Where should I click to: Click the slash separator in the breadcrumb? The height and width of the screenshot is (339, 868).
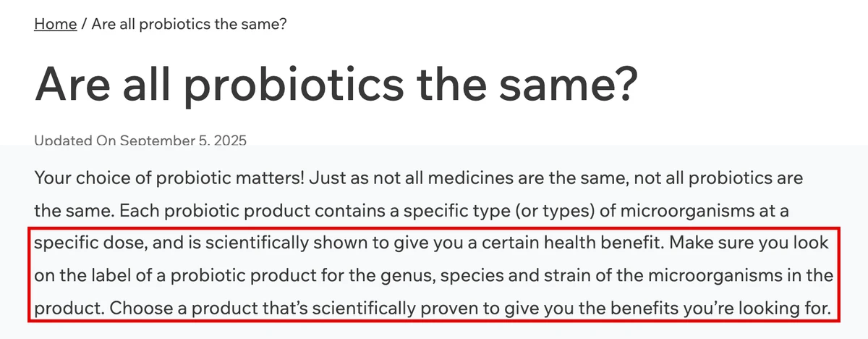coord(85,24)
